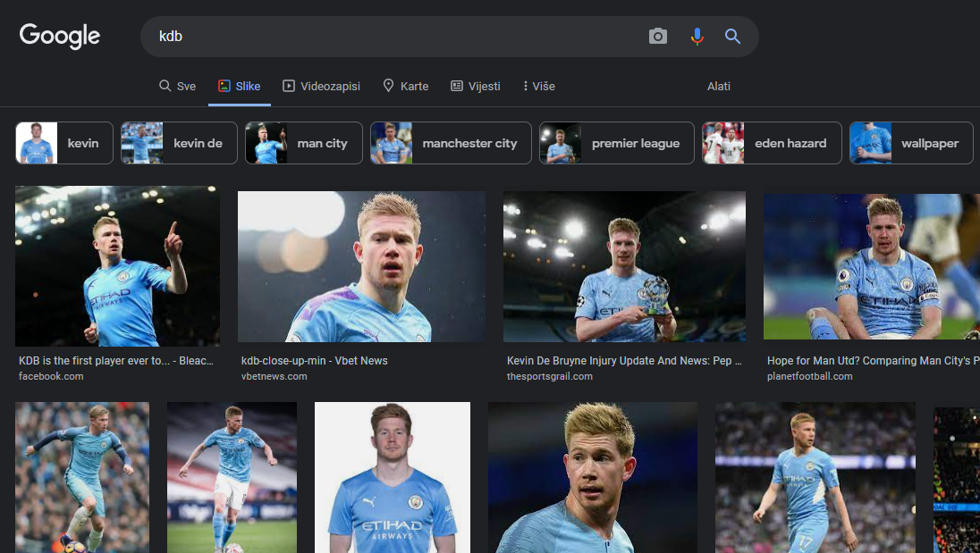Open the portrait image with white background

(393, 477)
